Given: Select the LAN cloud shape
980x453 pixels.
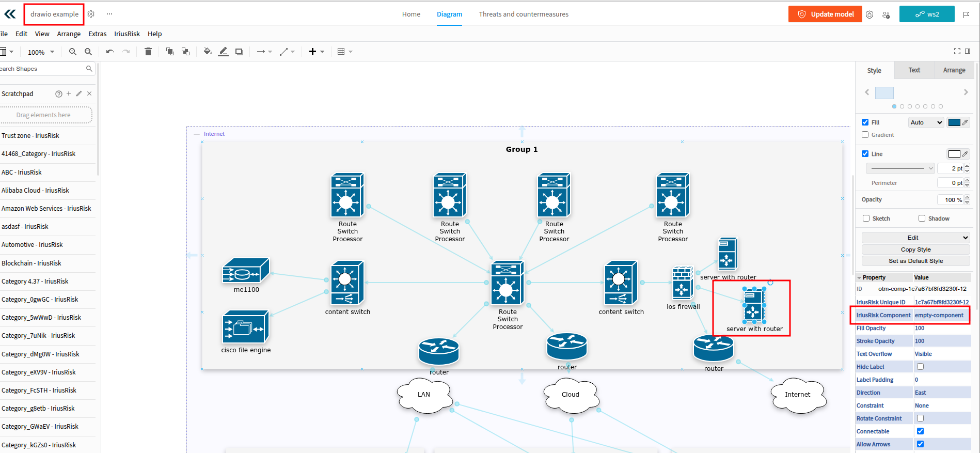Looking at the screenshot, I should 424,395.
